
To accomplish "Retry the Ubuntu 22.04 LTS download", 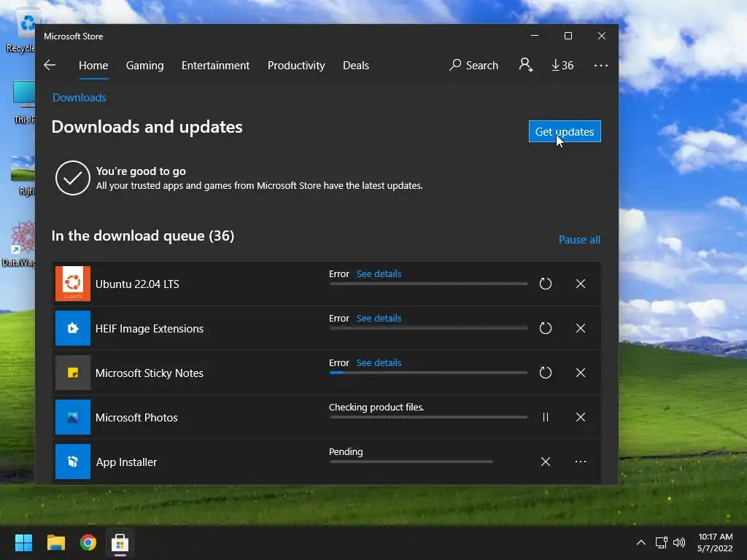I will pos(546,284).
